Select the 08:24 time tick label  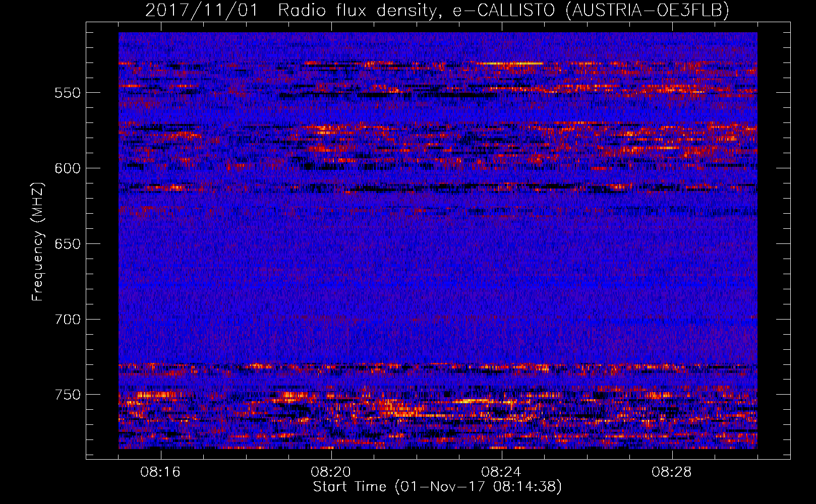tap(501, 472)
